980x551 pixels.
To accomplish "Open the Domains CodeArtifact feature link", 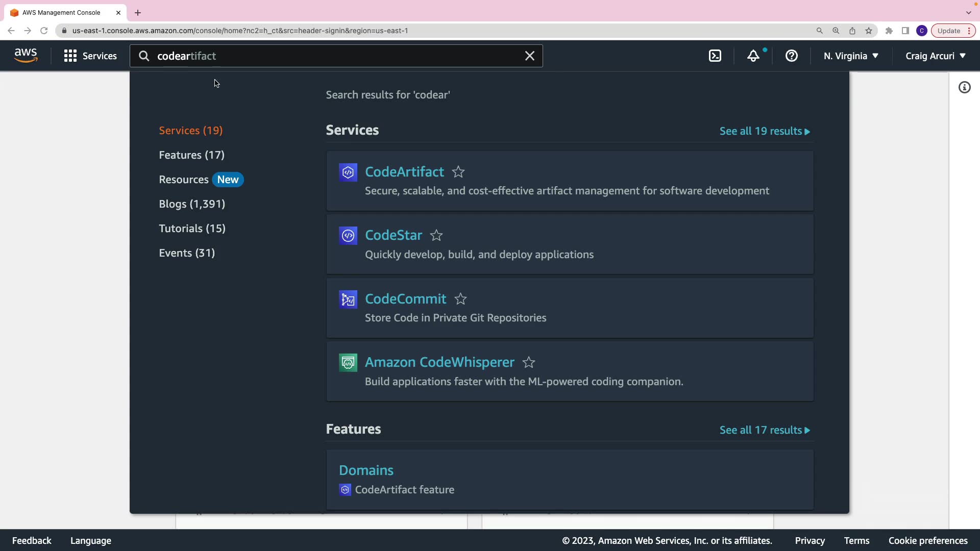I will tap(366, 470).
